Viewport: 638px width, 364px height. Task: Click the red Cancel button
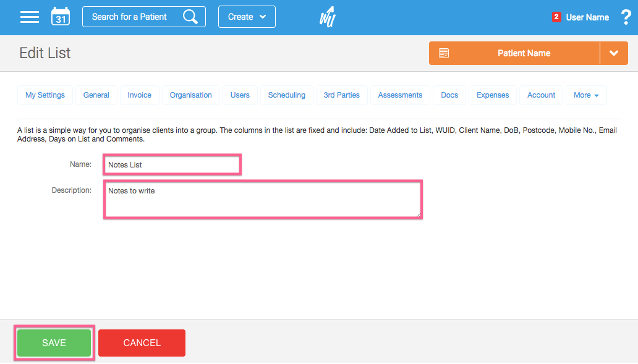point(142,343)
